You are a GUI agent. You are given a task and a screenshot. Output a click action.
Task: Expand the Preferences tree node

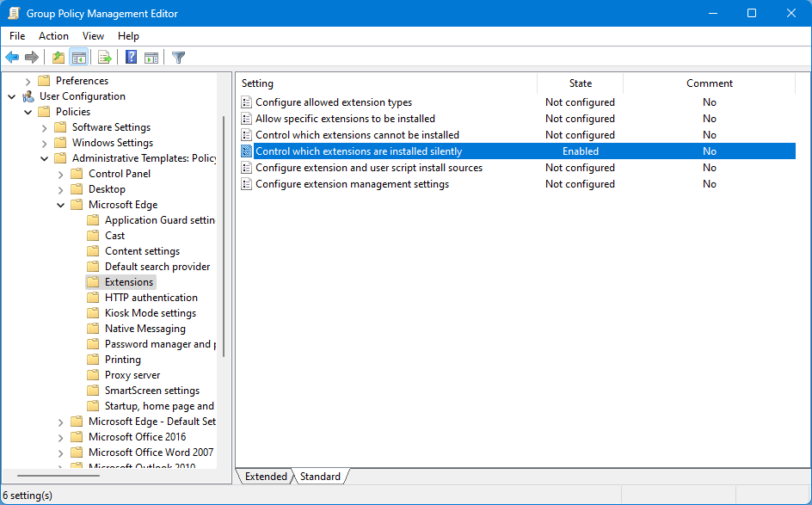[28, 82]
